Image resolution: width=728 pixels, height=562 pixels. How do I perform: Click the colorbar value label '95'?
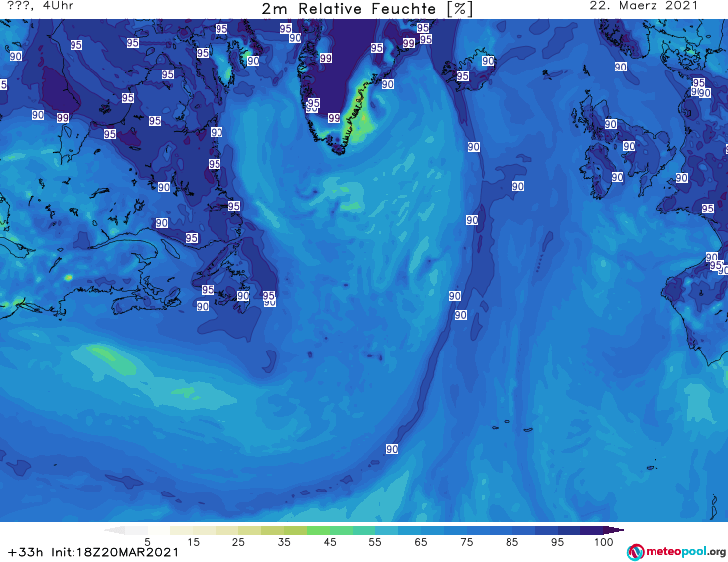point(557,542)
